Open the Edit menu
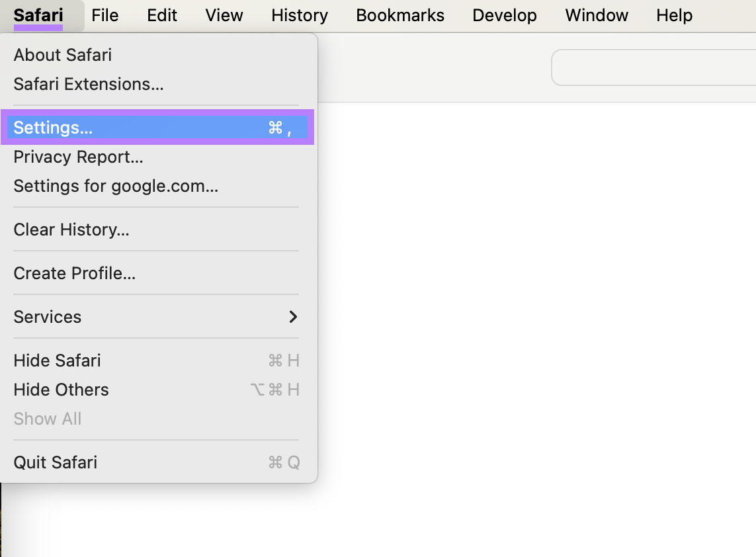 point(162,15)
